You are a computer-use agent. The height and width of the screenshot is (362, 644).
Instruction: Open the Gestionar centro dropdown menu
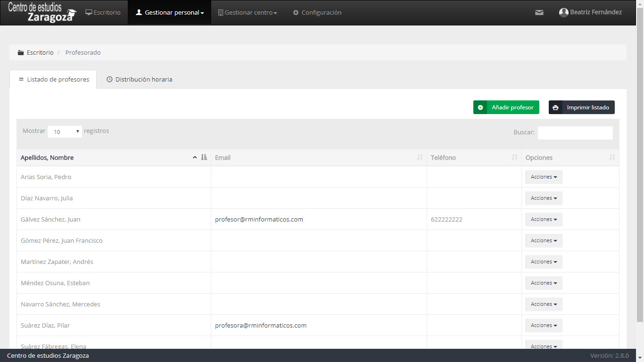(248, 12)
